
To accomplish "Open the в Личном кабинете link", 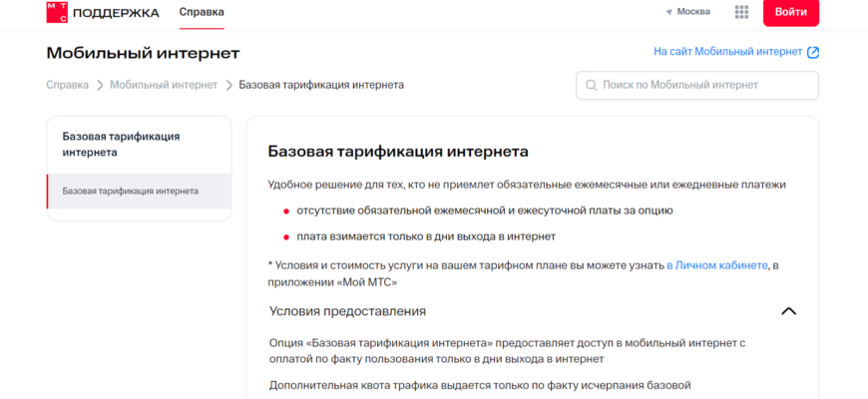I will point(717,265).
